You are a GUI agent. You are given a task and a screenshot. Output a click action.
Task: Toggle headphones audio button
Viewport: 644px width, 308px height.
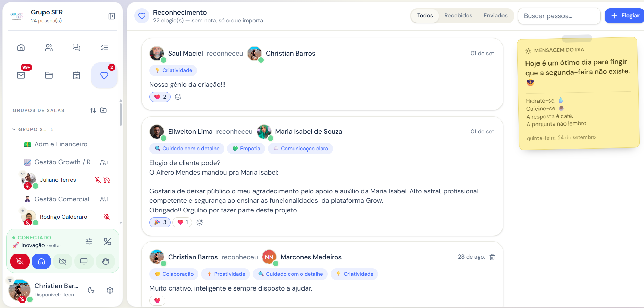click(41, 261)
